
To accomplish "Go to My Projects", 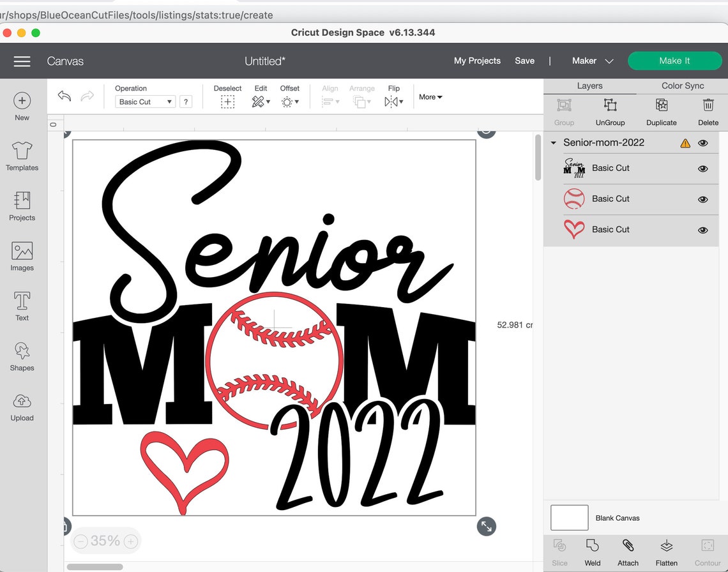I will pyautogui.click(x=477, y=61).
